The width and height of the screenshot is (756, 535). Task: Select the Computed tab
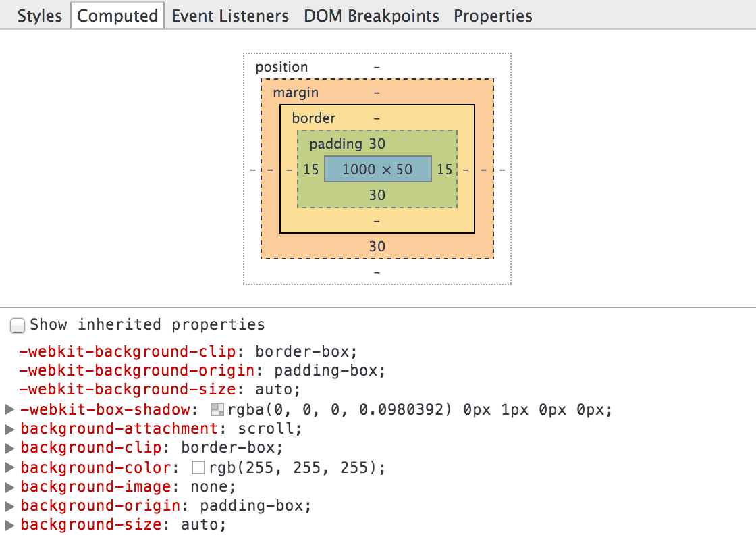coord(117,16)
